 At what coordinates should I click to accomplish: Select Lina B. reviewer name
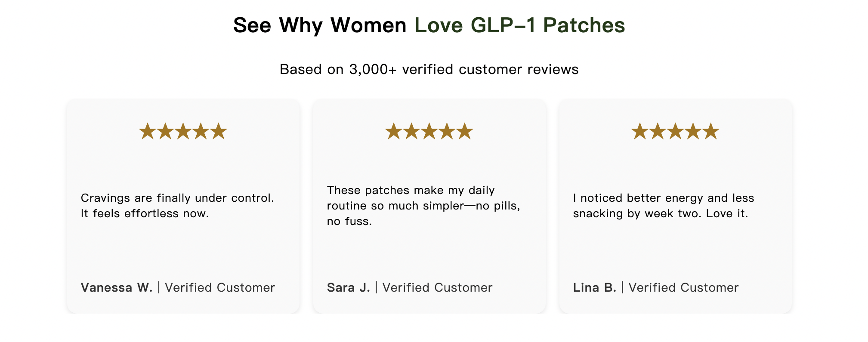[x=595, y=287]
